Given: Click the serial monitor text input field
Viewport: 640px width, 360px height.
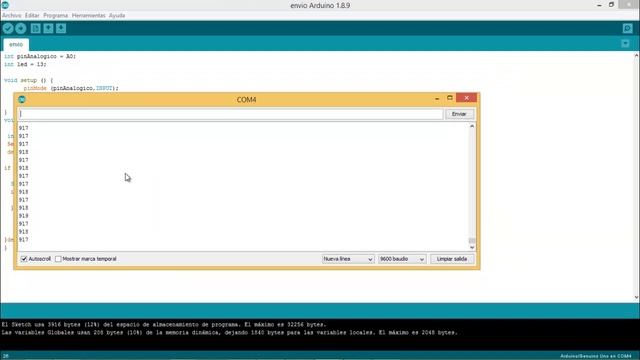Looking at the screenshot, I should [x=231, y=114].
